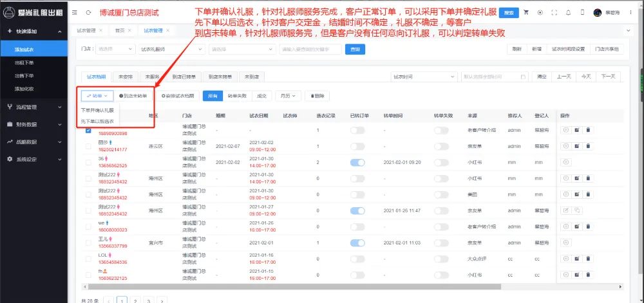The height and width of the screenshot is (303, 644).
Task: Enter fullscreen mode using header icon
Action: pyautogui.click(x=553, y=12)
